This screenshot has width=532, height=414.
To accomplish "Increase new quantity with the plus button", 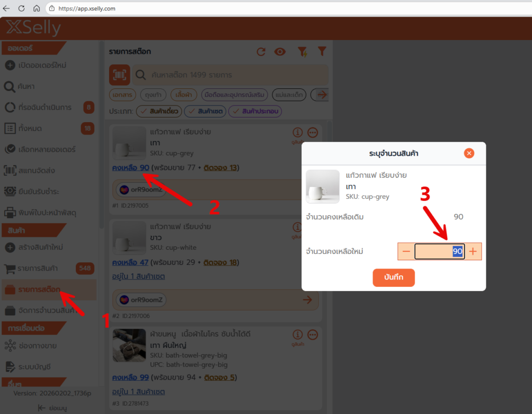I will [x=473, y=251].
